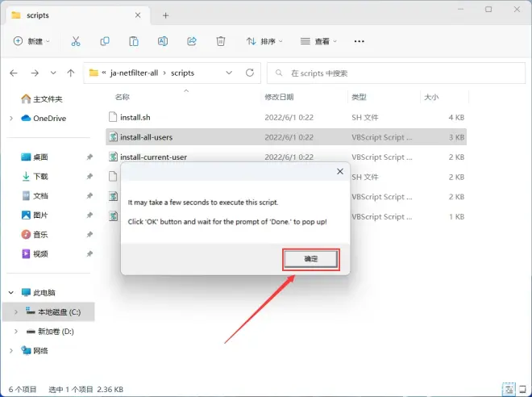Switch to details view icon in status bar

tap(509, 389)
